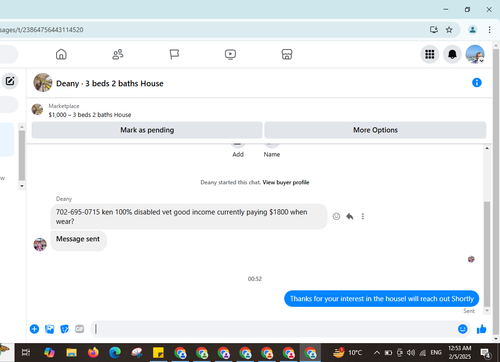Click the Deany · 3 beds 2 baths House title
The width and height of the screenshot is (500, 362).
coord(110,83)
